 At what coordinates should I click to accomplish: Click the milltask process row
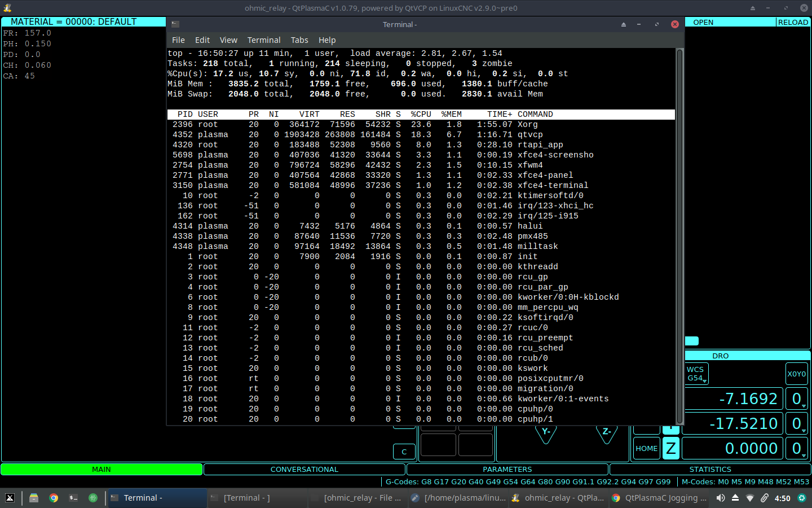[x=421, y=246]
